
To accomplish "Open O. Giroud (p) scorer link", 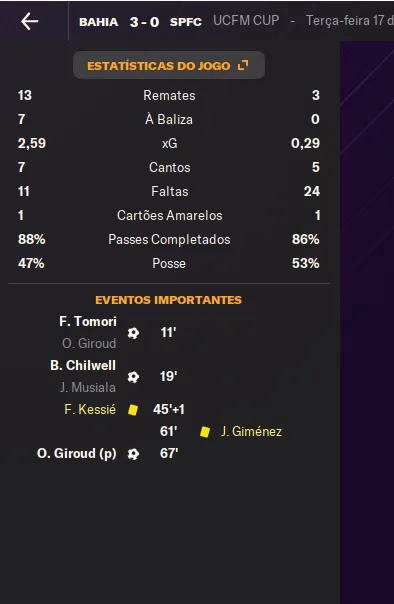I will point(77,453).
